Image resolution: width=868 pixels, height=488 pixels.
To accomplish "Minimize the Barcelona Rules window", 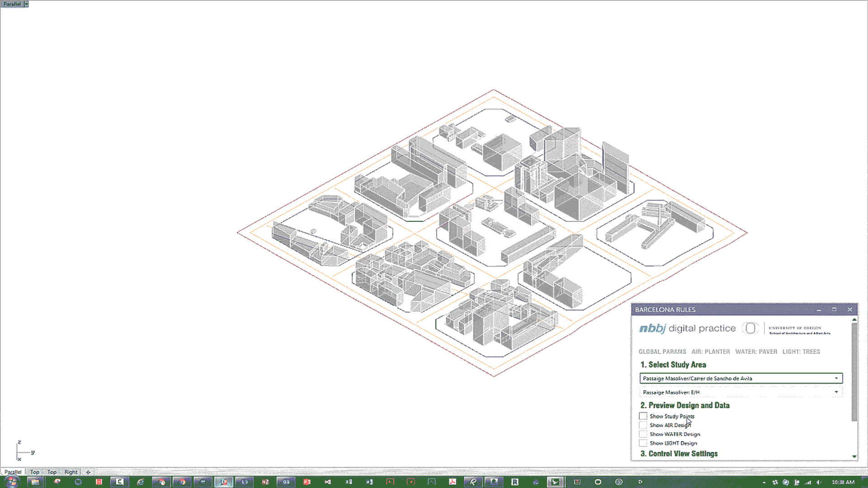I will point(819,310).
